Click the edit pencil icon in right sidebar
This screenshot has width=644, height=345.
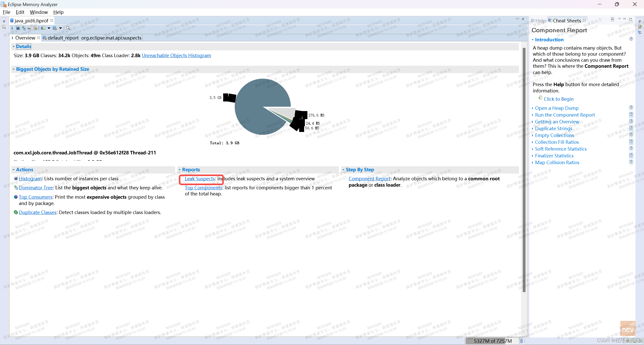[640, 27]
